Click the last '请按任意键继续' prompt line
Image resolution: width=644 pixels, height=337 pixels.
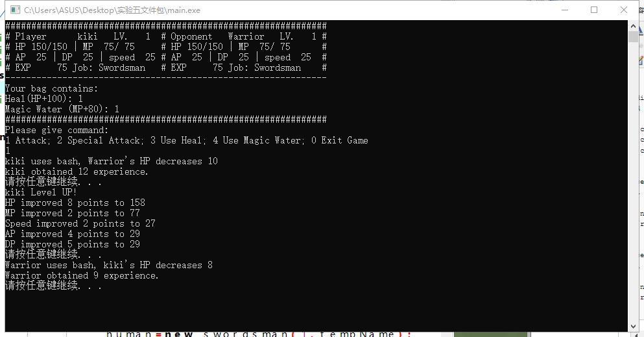tap(53, 286)
